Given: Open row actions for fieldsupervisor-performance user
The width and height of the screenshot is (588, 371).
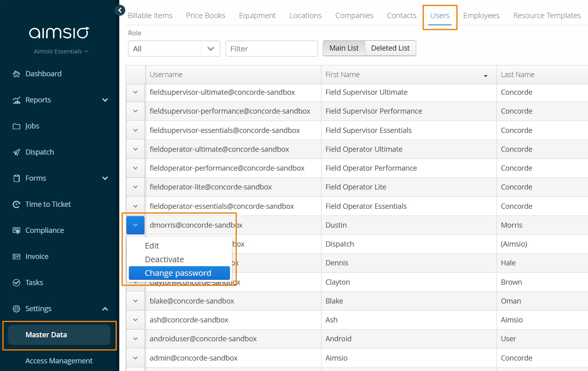Looking at the screenshot, I should 136,111.
